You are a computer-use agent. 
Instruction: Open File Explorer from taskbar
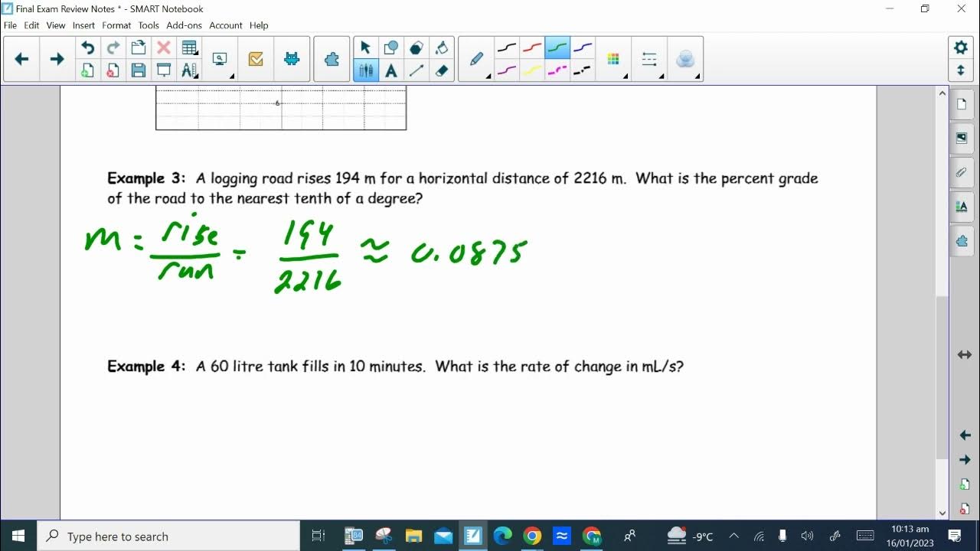(413, 536)
